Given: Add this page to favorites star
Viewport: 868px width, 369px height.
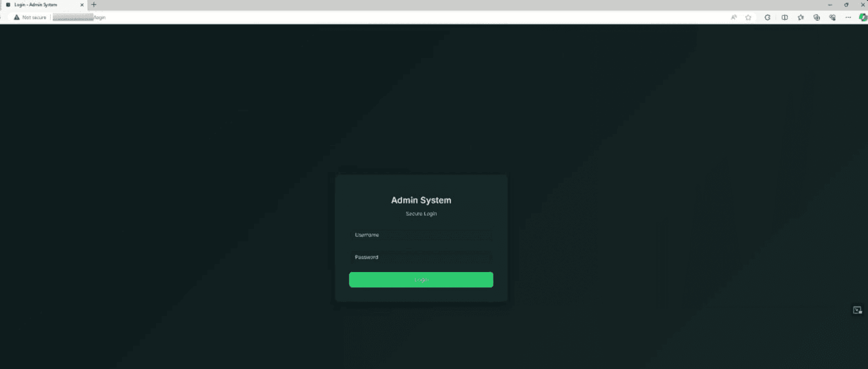Looking at the screenshot, I should [x=748, y=17].
